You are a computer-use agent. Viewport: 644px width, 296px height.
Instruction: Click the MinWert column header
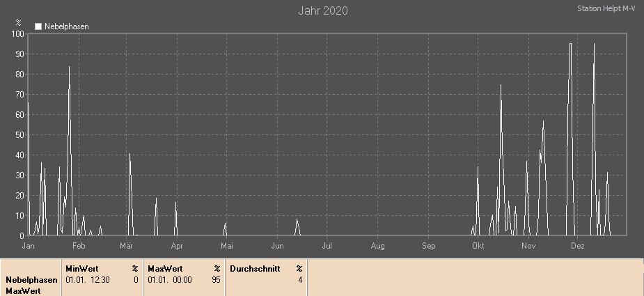[81, 267]
